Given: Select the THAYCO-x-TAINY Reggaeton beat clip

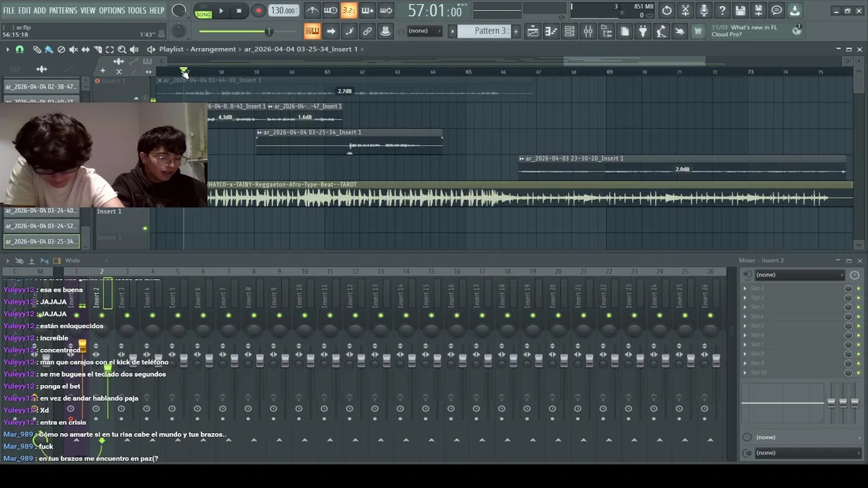Looking at the screenshot, I should 529,194.
